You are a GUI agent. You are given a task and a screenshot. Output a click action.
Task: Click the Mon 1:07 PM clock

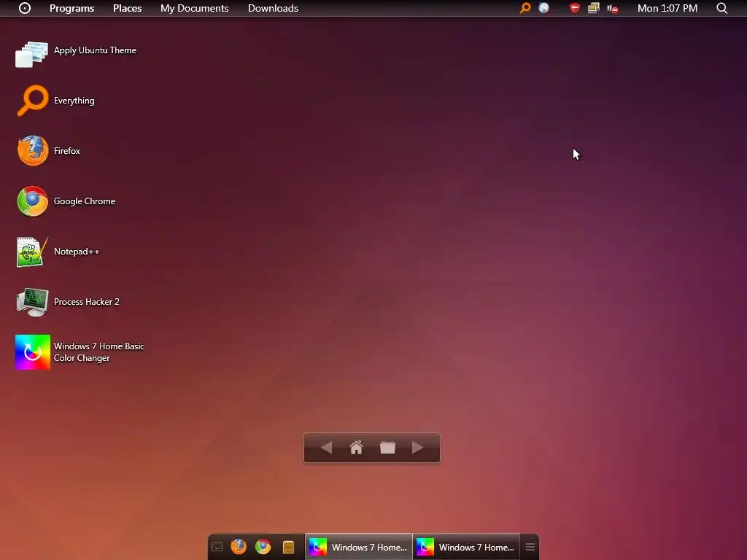coord(667,8)
